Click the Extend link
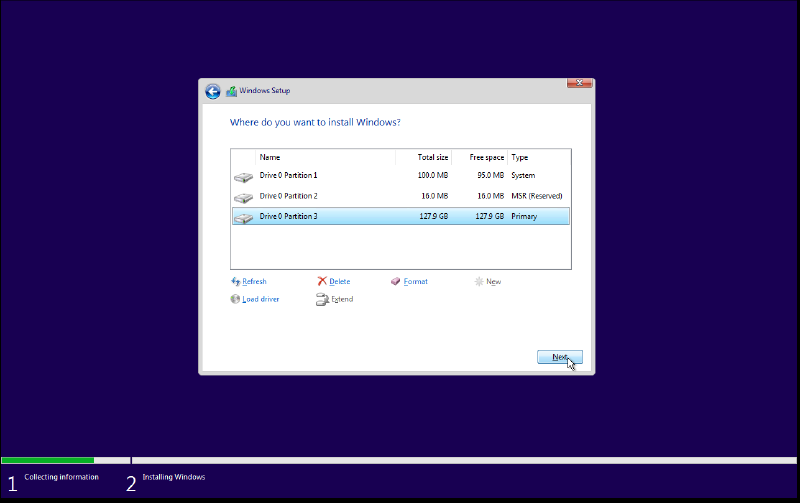 342,299
